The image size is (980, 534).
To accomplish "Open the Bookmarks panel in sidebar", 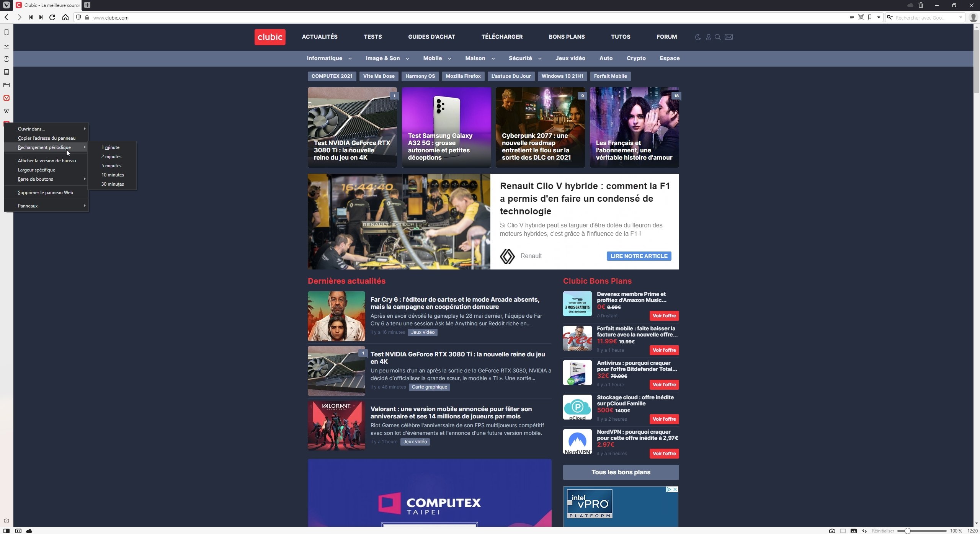I will (7, 33).
